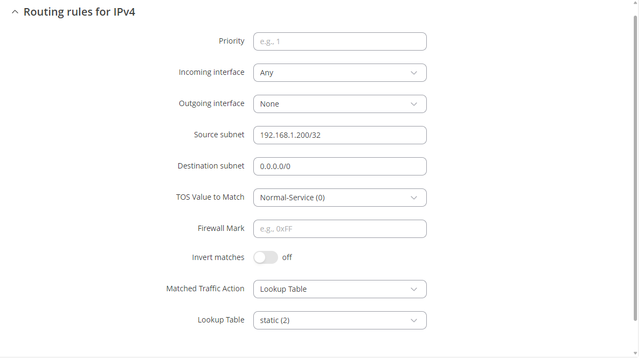Click the Invert matches label
Screen dimensions: 644x358
(x=218, y=257)
